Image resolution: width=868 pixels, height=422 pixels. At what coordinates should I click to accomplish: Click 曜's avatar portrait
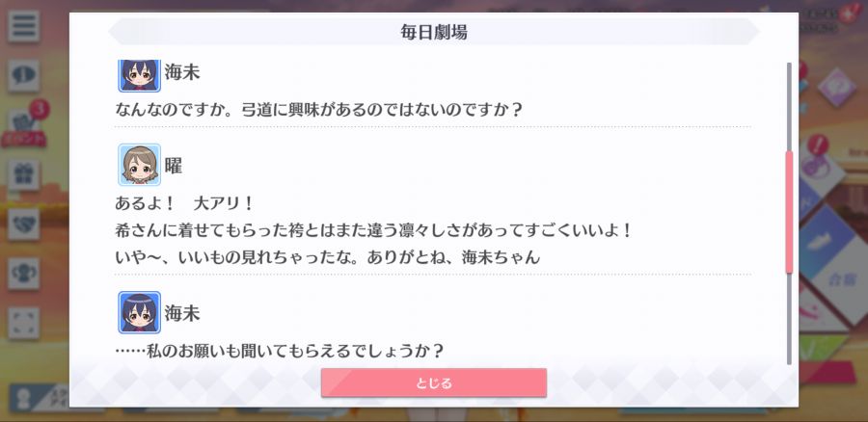[x=140, y=165]
